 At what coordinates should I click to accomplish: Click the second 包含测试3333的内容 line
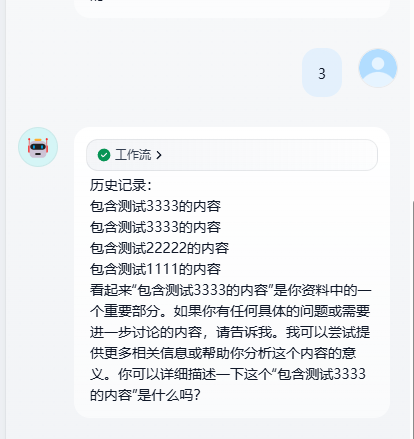[x=155, y=227]
